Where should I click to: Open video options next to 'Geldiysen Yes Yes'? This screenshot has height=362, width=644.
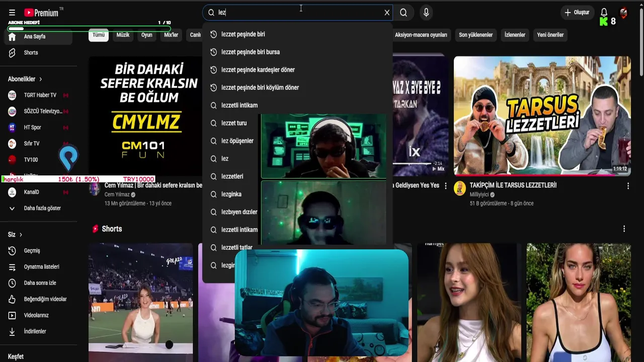point(445,186)
